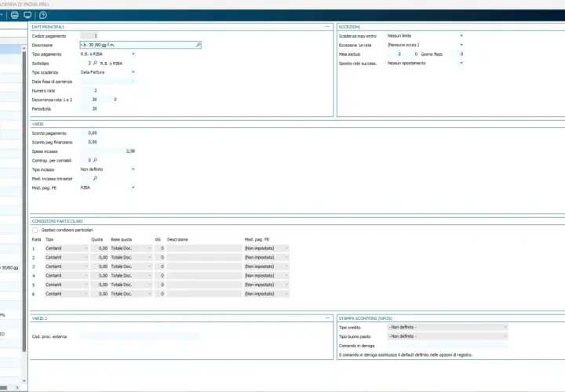Open the Eccezione 1a rata dropdown
Viewport: 565px width, 392px height.
[461, 45]
